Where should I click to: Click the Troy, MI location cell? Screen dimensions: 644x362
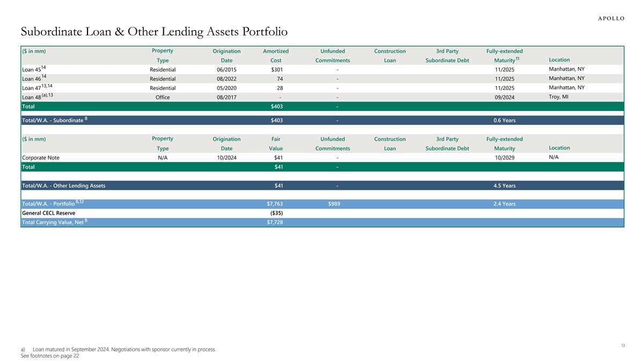(561, 97)
